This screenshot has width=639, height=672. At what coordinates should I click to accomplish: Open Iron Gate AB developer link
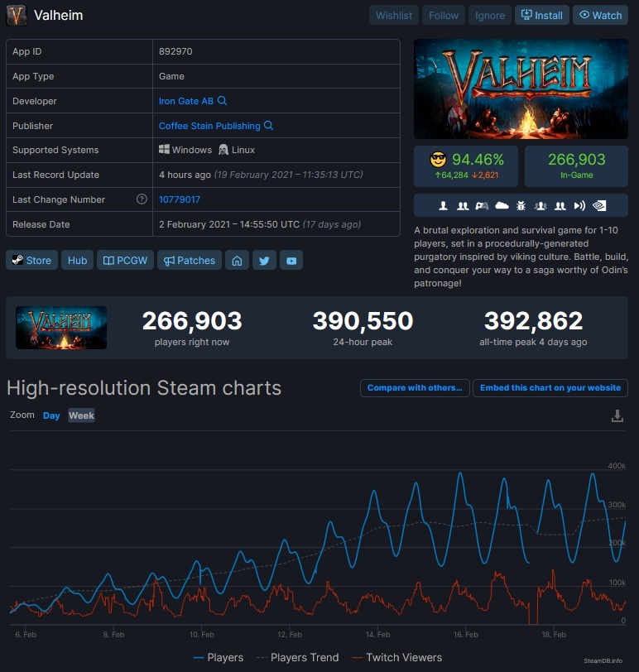(x=186, y=101)
